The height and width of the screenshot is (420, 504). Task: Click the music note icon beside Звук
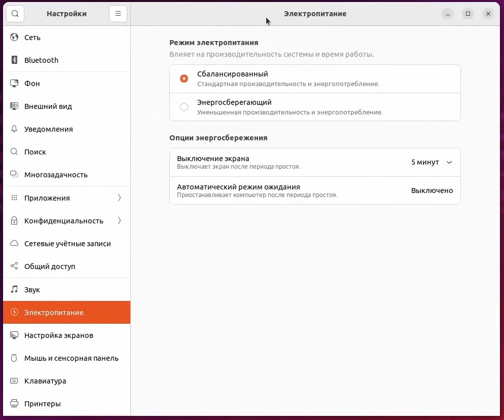tap(14, 289)
